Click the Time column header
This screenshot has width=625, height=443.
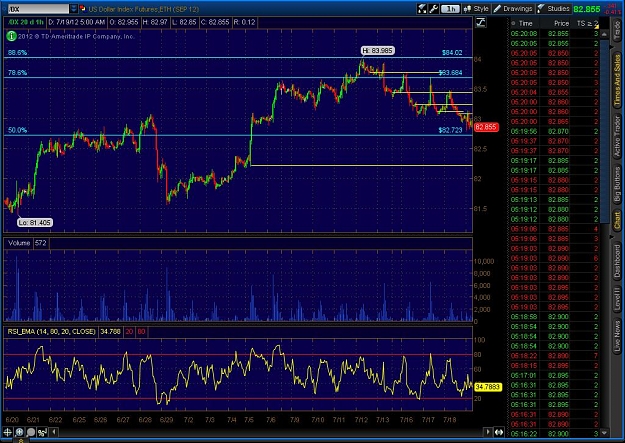(x=525, y=24)
